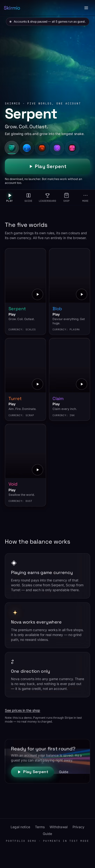The height and width of the screenshot is (868, 95).
Task: Select the blue Blob game icon
Action: (27, 148)
